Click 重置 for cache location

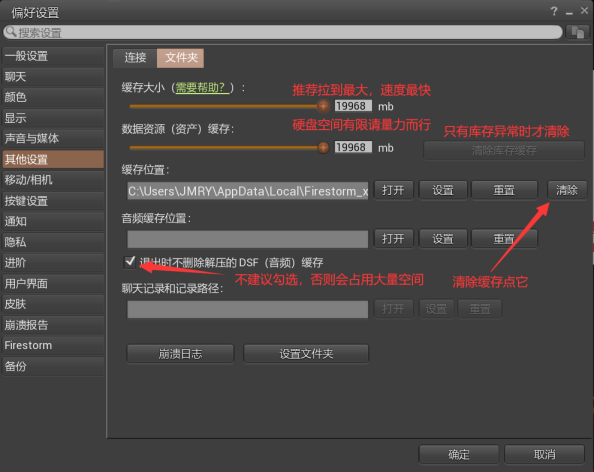point(504,190)
